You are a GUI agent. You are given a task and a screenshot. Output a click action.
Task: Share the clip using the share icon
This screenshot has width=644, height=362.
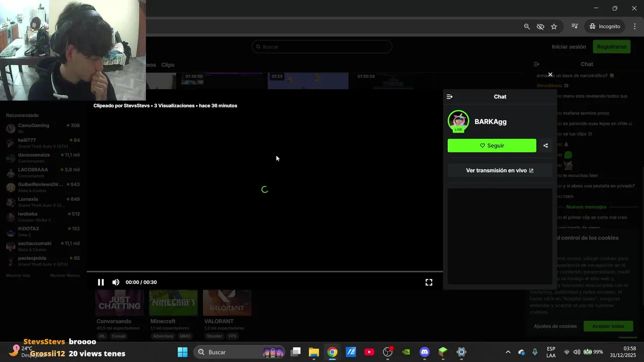546,145
